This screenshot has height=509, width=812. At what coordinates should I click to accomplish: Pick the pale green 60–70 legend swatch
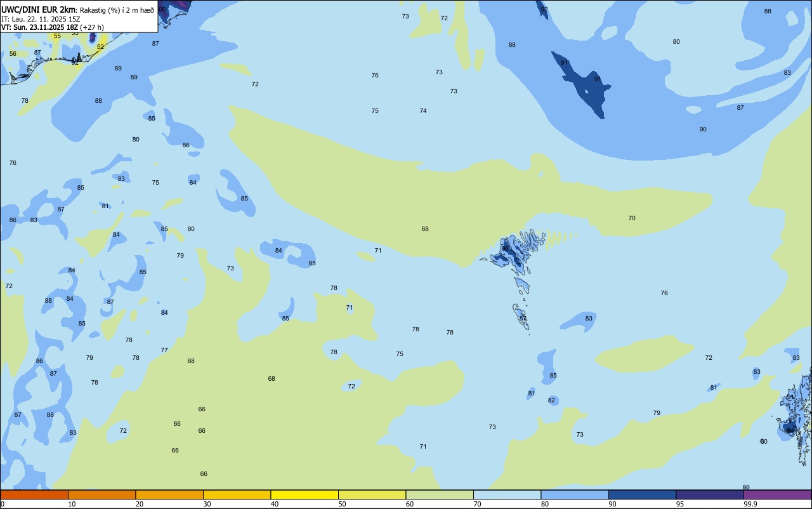click(x=440, y=494)
